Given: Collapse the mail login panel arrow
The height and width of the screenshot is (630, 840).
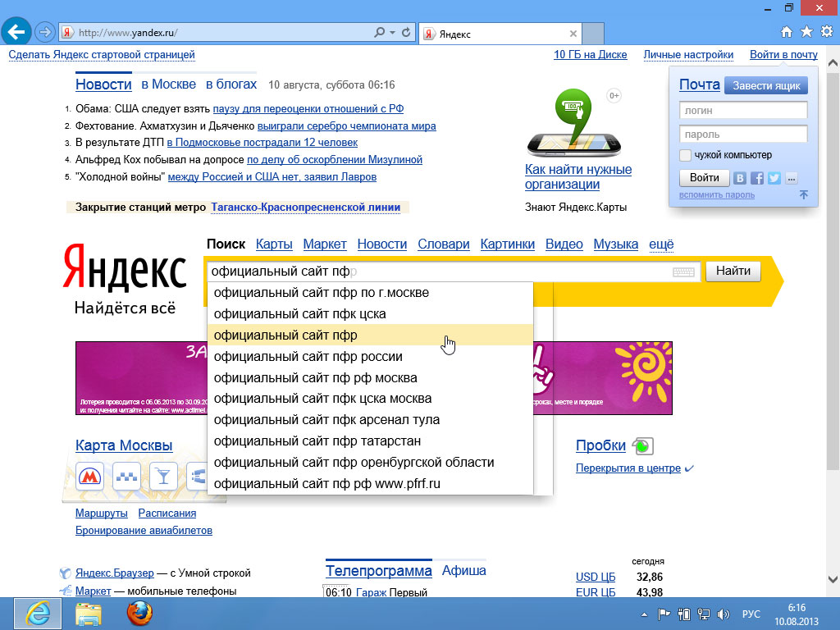Looking at the screenshot, I should tap(804, 195).
